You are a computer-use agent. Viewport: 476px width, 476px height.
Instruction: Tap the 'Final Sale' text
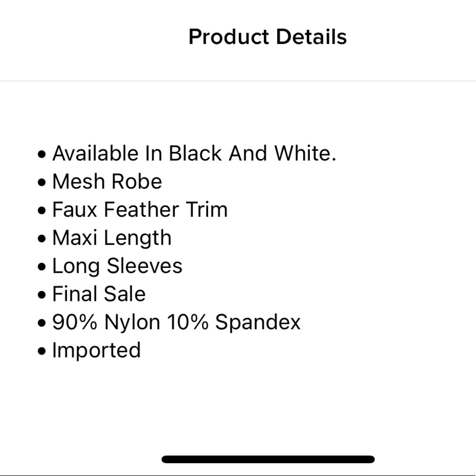[x=99, y=294]
